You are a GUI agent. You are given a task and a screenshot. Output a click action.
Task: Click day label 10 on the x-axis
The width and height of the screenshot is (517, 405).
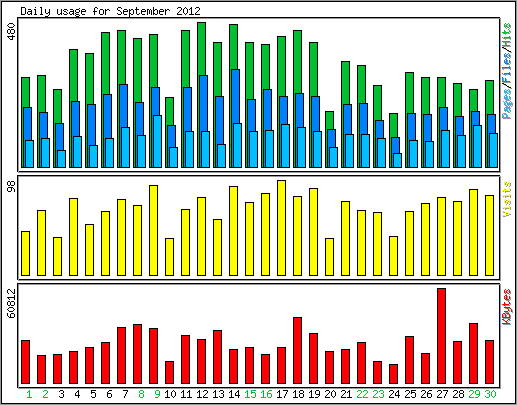[170, 394]
